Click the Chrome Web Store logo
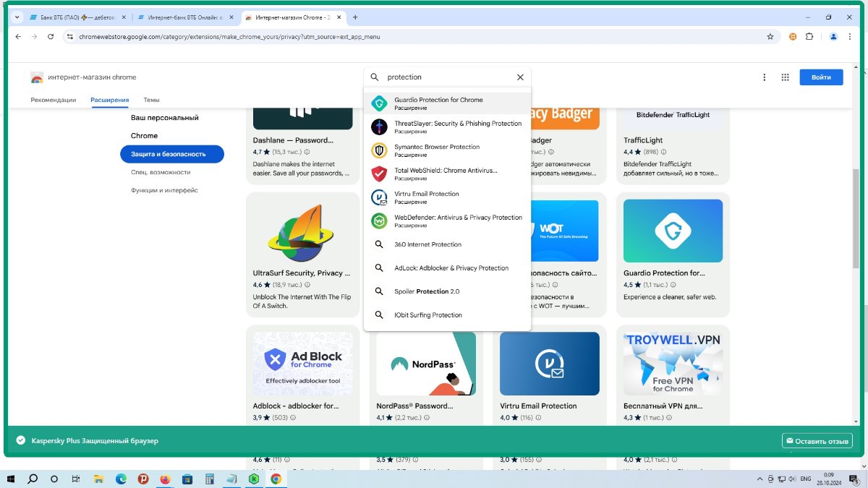Image resolution: width=868 pixels, height=488 pixels. coord(37,77)
